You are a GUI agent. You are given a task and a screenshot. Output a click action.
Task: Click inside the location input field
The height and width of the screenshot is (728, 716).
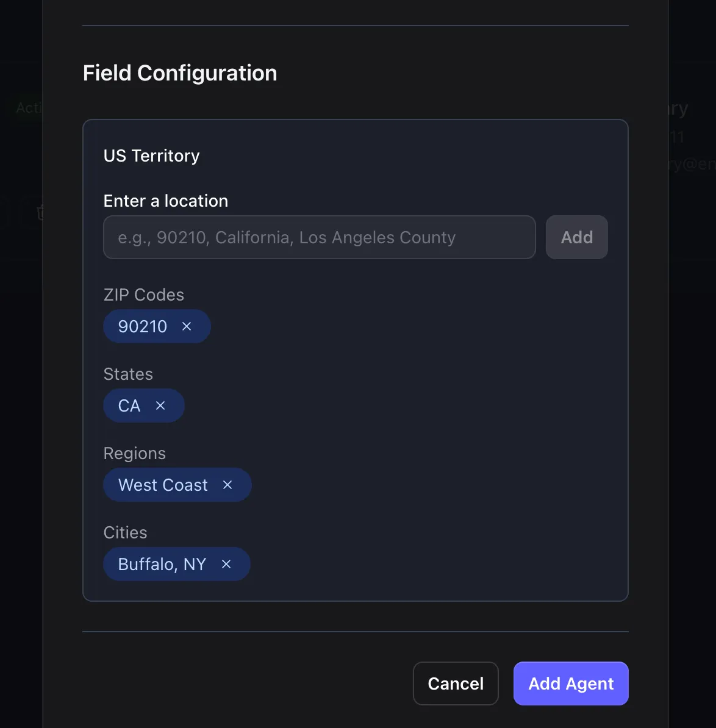tap(319, 237)
